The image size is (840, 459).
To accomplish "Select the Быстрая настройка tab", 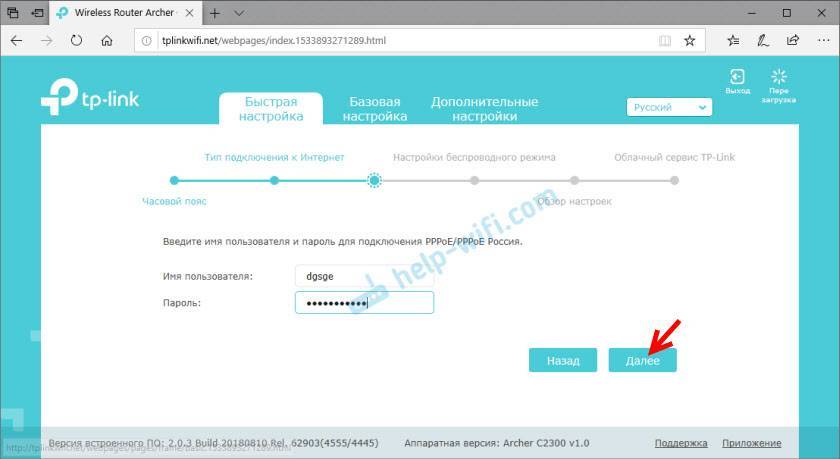I will [x=271, y=109].
